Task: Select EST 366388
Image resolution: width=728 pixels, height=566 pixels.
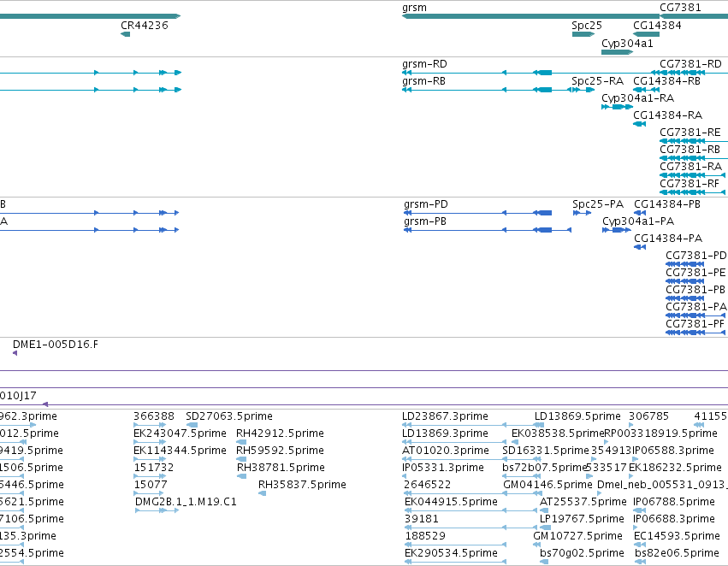Action: click(x=150, y=425)
